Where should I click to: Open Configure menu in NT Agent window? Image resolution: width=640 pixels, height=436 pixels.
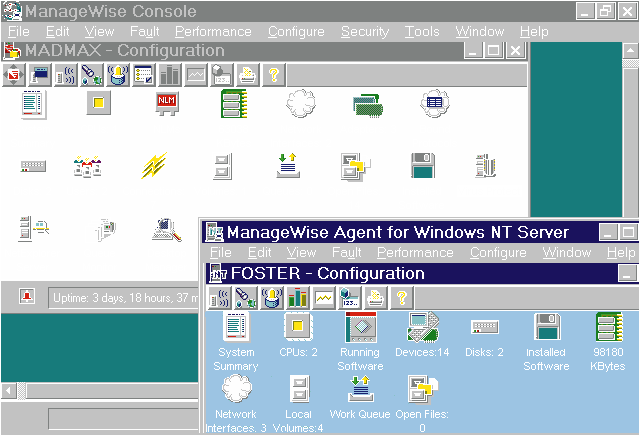click(x=498, y=253)
